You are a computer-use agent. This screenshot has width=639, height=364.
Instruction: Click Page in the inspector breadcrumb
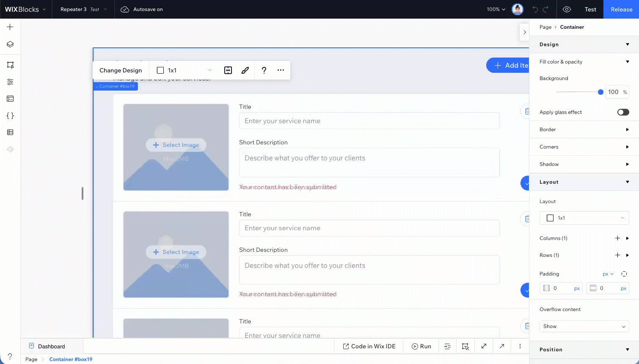pyautogui.click(x=545, y=27)
